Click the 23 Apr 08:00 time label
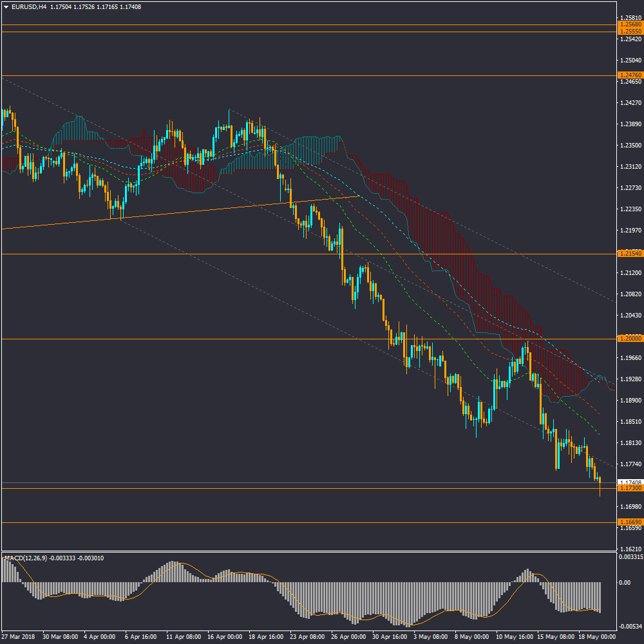 tap(307, 636)
